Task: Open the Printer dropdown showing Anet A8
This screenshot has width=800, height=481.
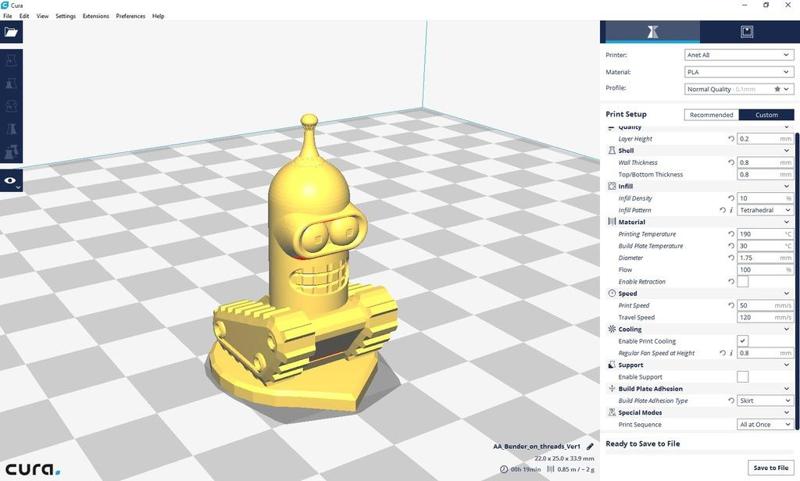Action: click(x=739, y=55)
